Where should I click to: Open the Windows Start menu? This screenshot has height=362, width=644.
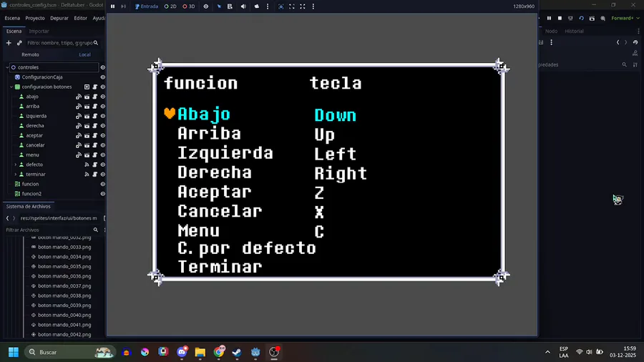pos(14,352)
